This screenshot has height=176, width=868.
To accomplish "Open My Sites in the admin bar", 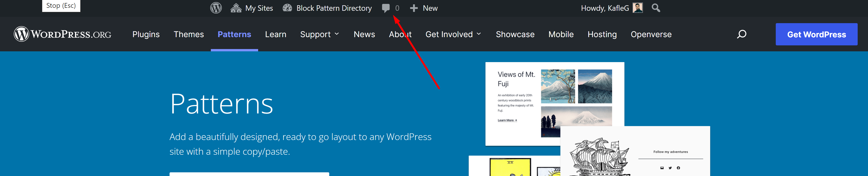I will [252, 8].
